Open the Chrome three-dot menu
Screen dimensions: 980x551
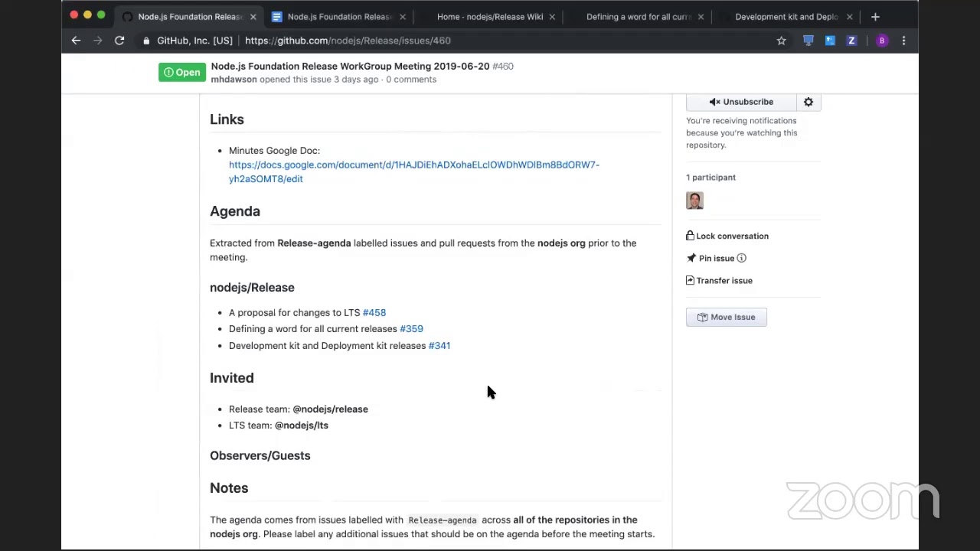click(x=903, y=41)
